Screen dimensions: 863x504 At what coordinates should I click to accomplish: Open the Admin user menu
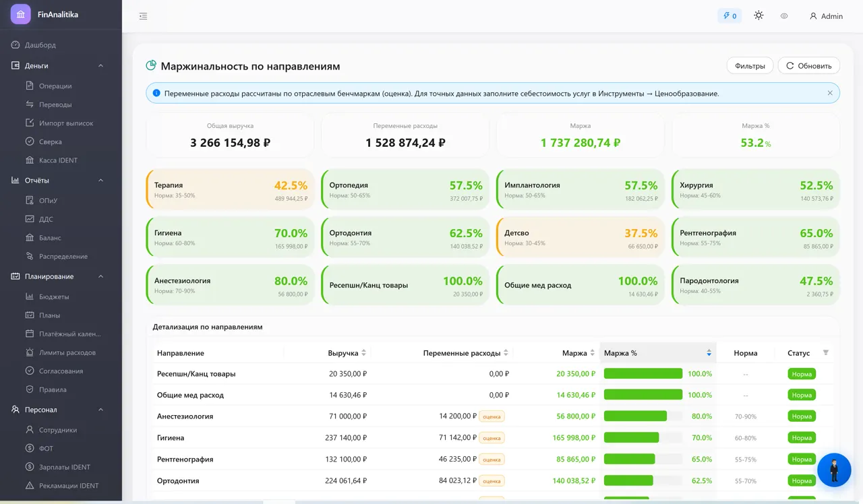point(826,16)
